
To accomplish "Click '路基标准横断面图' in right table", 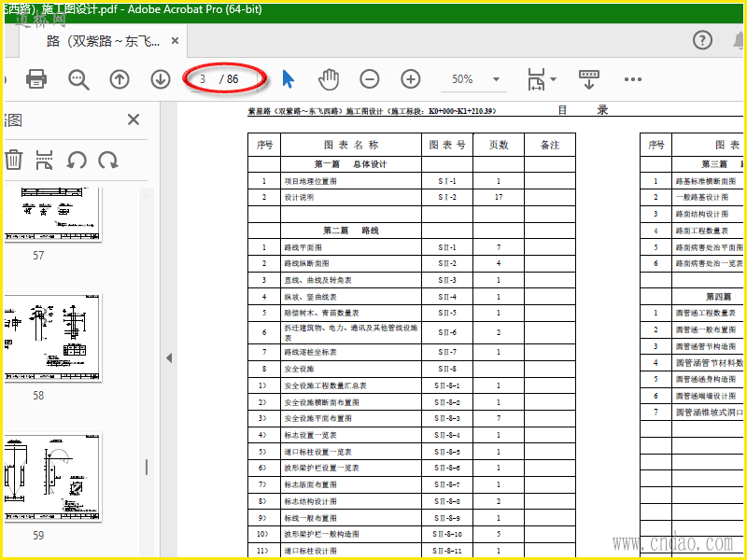I will (706, 181).
